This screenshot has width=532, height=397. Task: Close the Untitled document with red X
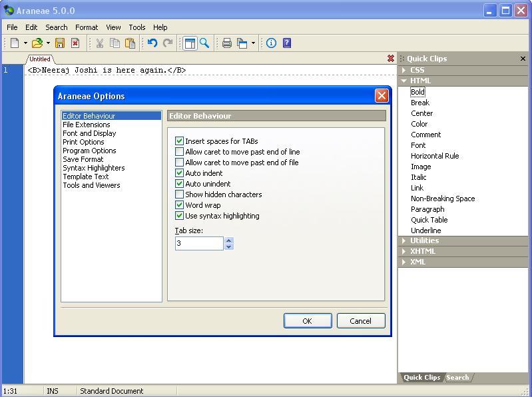(391, 59)
